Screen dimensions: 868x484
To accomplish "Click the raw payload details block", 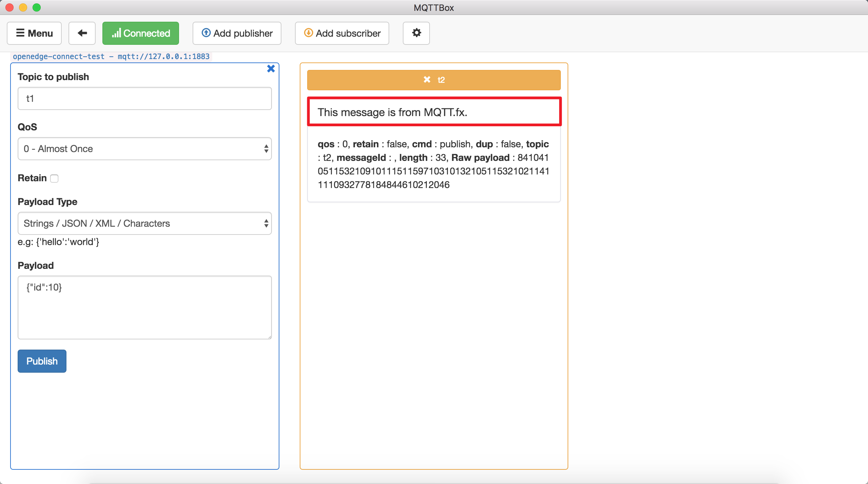I will (433, 164).
